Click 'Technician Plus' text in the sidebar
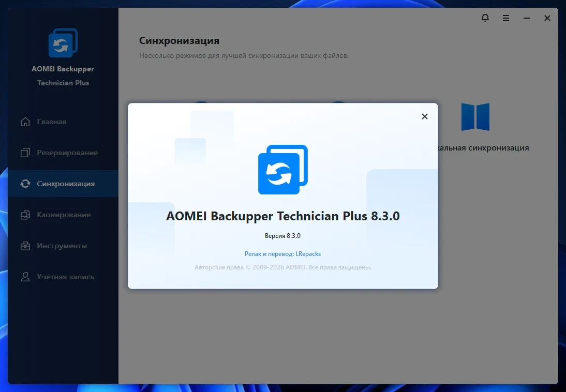 pyautogui.click(x=63, y=83)
